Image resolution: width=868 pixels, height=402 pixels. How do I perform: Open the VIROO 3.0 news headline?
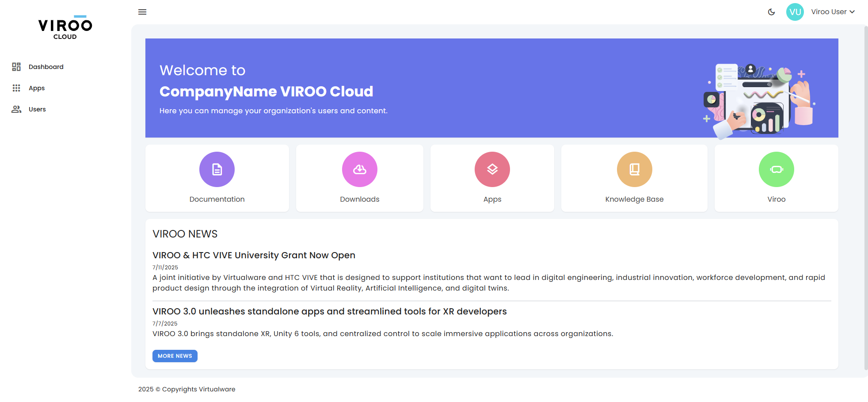329,311
